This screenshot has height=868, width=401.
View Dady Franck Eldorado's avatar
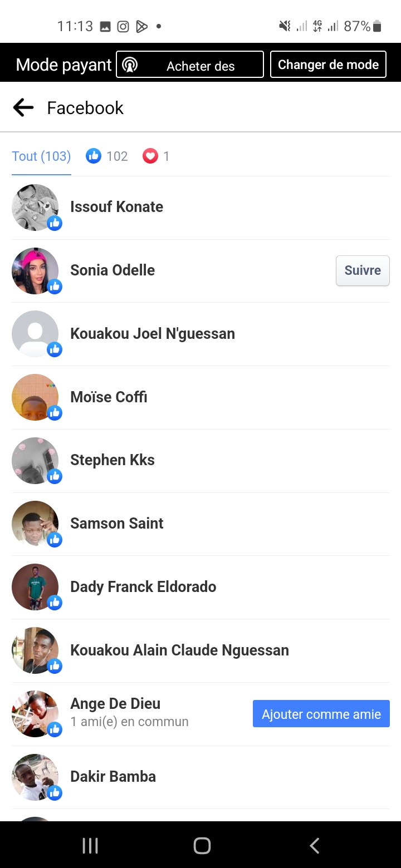click(x=35, y=587)
